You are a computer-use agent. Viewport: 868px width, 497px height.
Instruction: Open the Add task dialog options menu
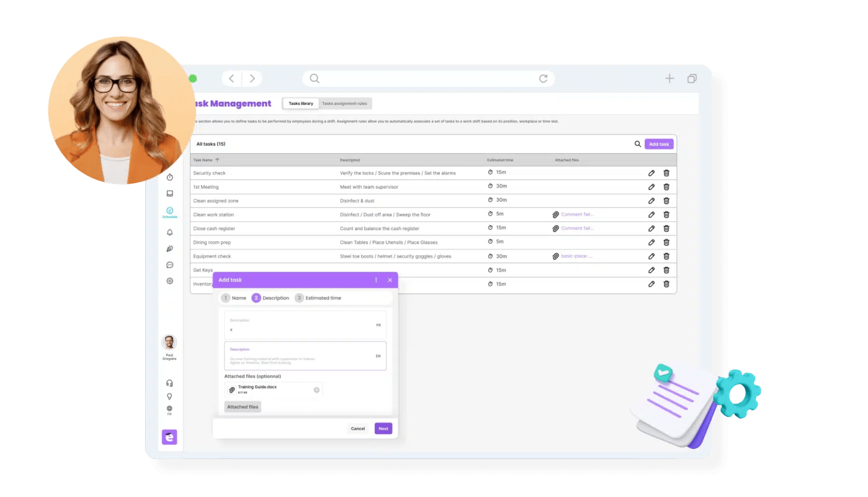pos(375,280)
